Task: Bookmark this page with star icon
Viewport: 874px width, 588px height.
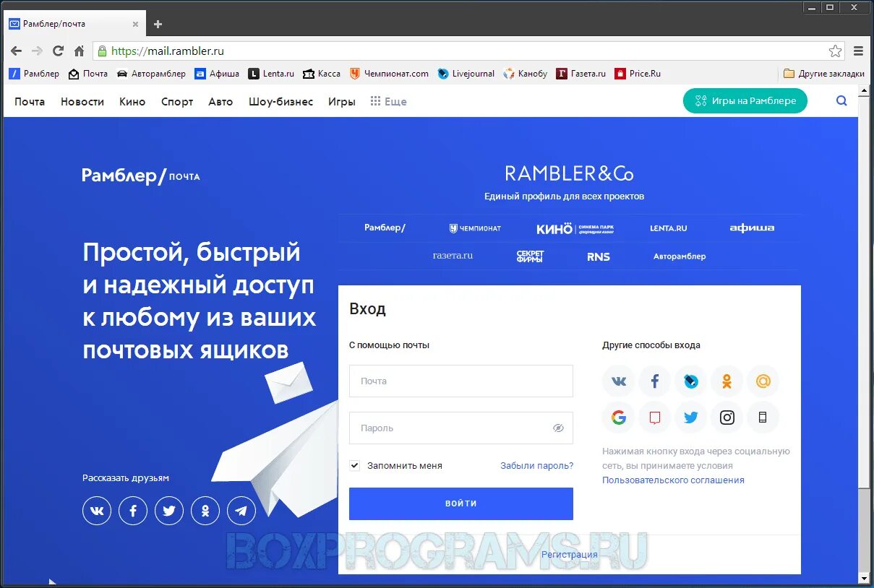Action: click(836, 51)
